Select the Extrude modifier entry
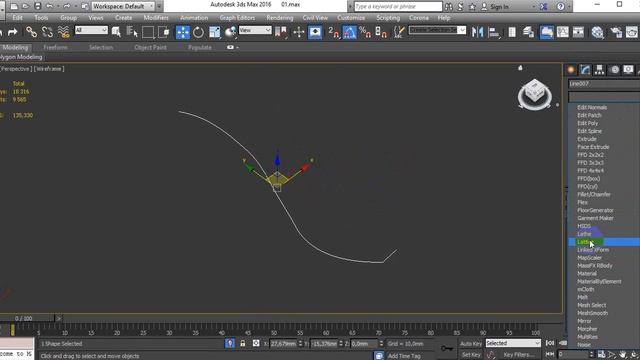The image size is (640, 360). pyautogui.click(x=587, y=139)
